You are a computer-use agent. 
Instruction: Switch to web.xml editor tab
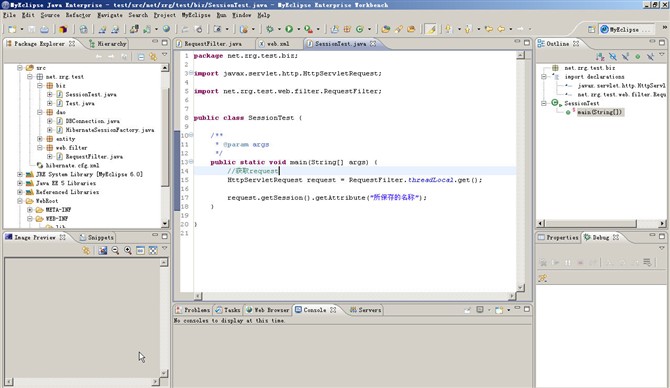pos(278,44)
